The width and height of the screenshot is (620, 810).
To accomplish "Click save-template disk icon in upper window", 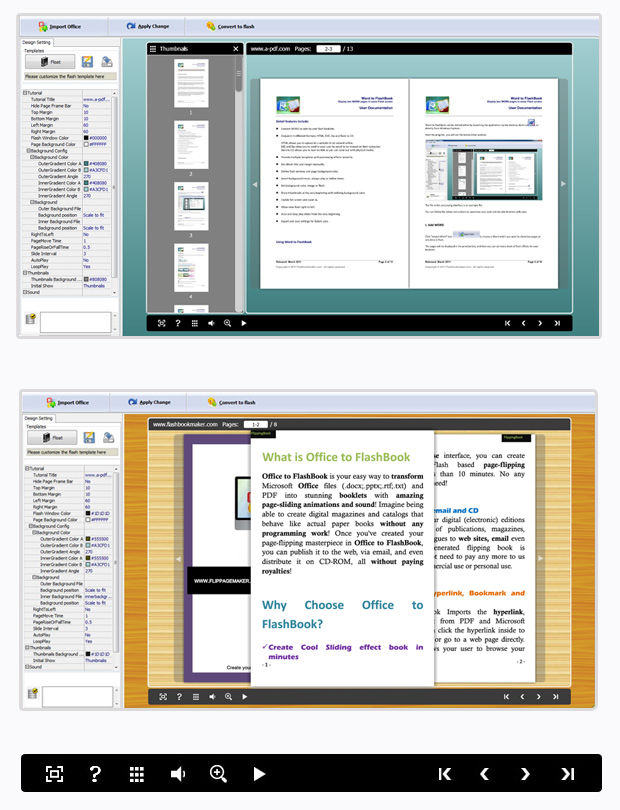I will pos(87,62).
